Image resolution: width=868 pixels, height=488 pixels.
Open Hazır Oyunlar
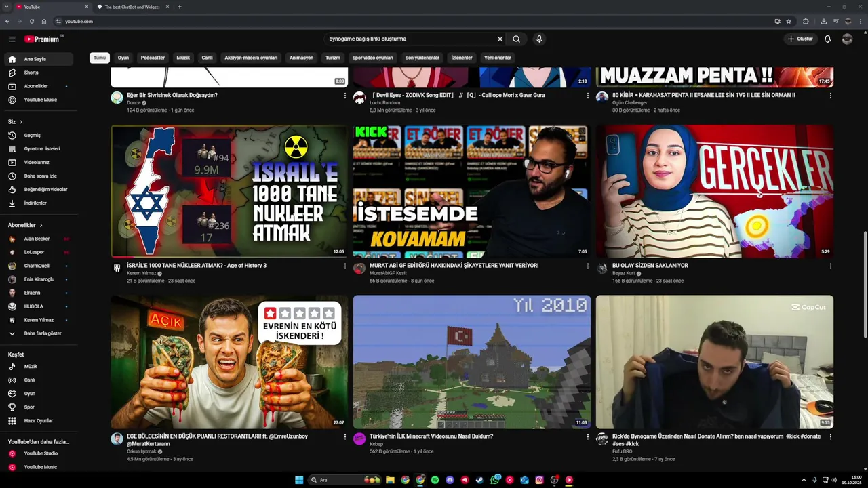pos(39,421)
